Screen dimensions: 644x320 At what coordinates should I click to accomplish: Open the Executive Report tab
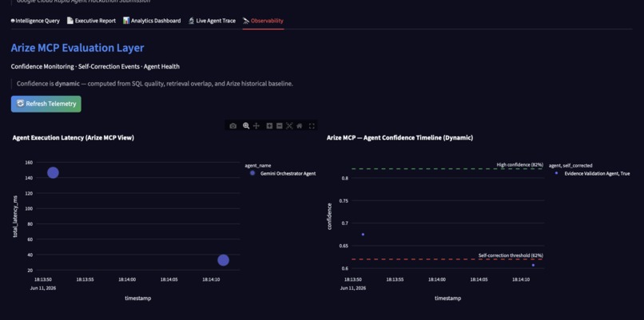point(91,21)
